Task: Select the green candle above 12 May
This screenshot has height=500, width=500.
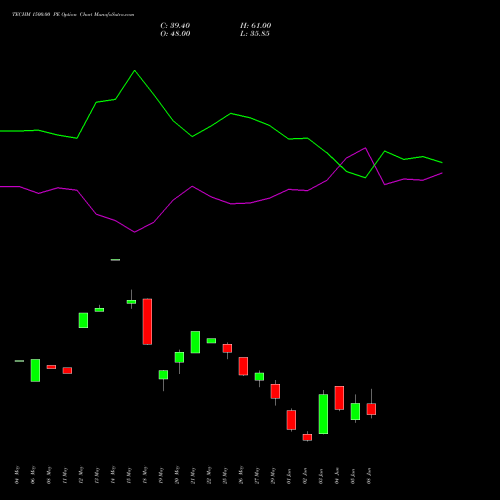Action: click(83, 320)
